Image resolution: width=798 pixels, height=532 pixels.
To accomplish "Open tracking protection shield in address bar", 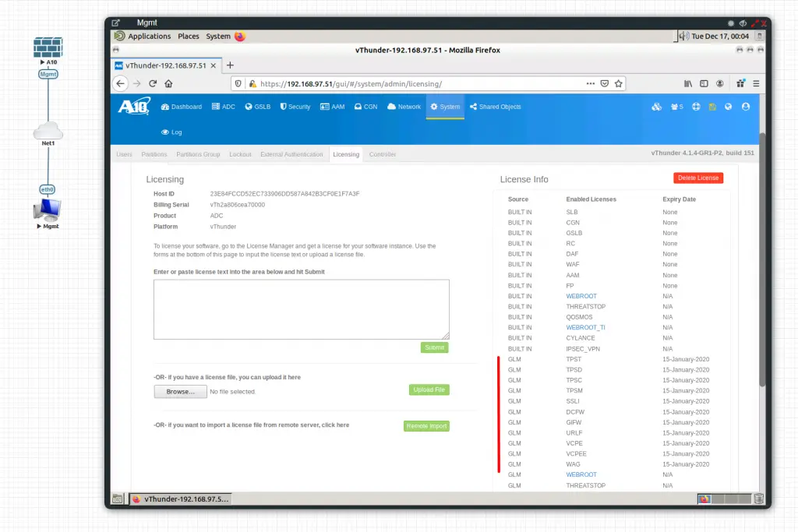I will click(x=238, y=84).
